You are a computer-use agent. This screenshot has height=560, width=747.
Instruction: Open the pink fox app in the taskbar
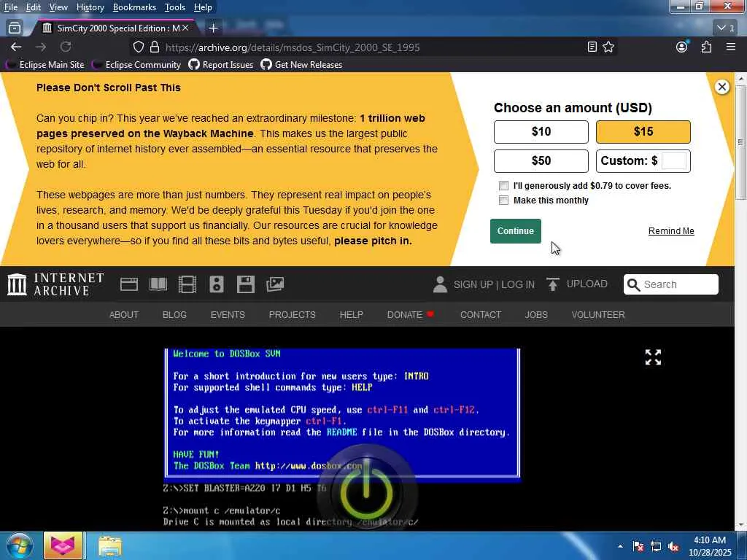(x=63, y=545)
